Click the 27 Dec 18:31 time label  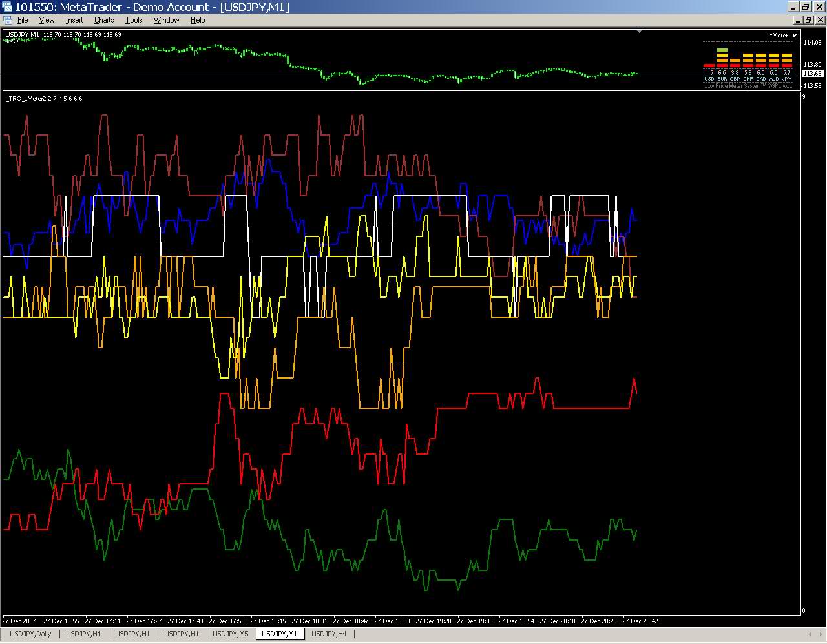tap(310, 621)
